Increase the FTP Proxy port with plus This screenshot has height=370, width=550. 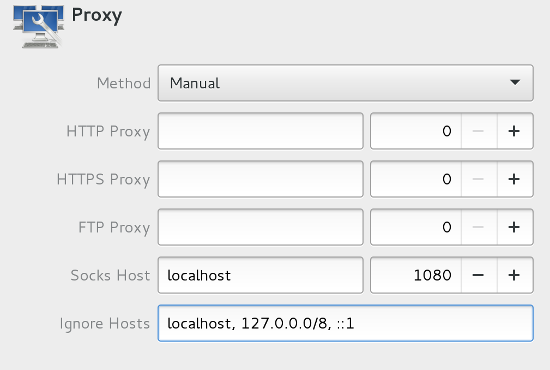coord(515,227)
